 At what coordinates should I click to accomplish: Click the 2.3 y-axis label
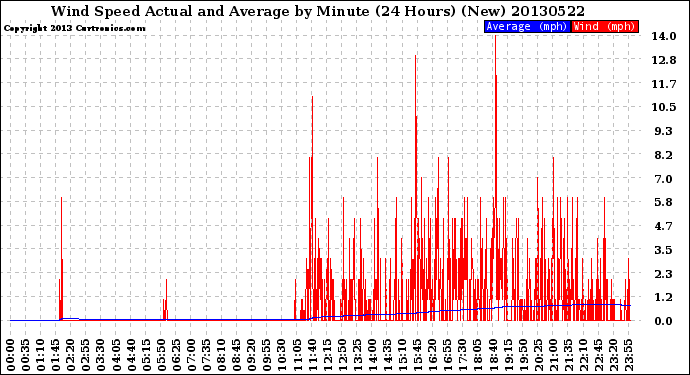point(664,273)
